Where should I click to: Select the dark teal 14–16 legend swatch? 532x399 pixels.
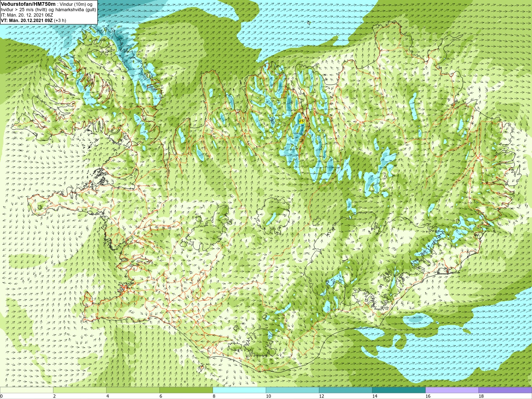(399, 390)
